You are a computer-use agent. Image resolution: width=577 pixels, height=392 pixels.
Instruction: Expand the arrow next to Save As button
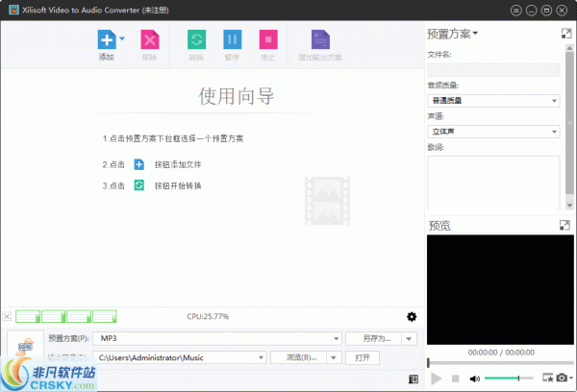[409, 339]
